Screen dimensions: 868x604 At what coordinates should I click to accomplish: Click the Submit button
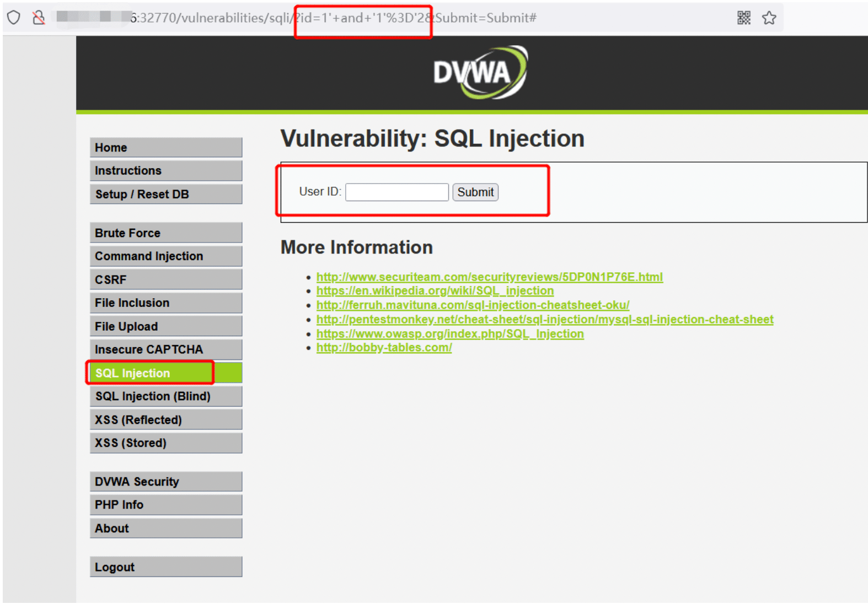coord(475,192)
